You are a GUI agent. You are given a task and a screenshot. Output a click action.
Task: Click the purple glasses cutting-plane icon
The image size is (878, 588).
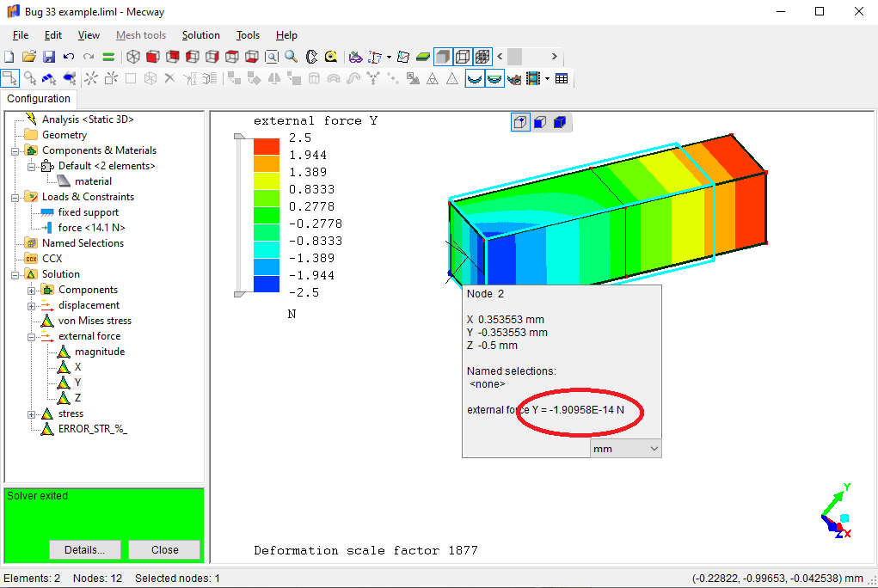point(355,57)
